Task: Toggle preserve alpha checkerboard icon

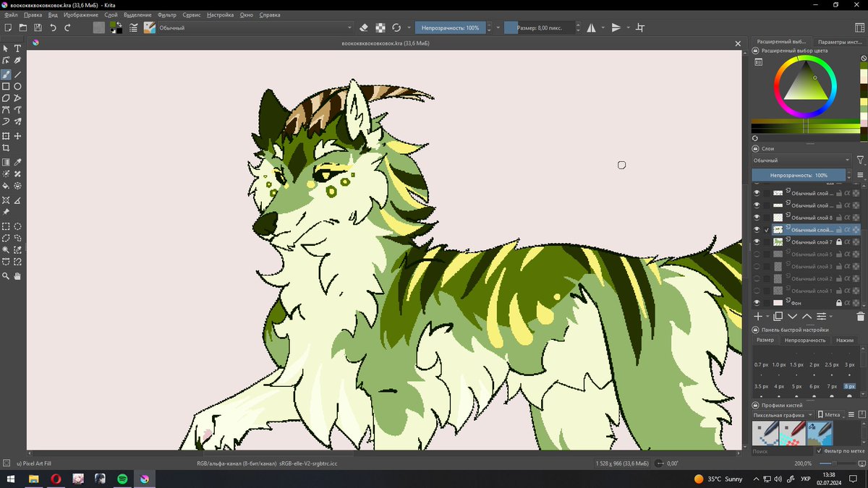Action: tap(380, 27)
